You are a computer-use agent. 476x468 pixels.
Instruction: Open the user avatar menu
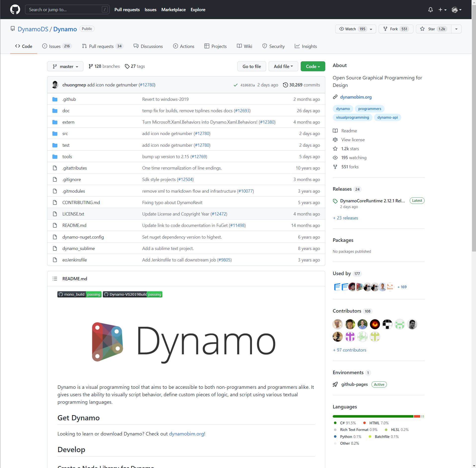click(x=456, y=10)
